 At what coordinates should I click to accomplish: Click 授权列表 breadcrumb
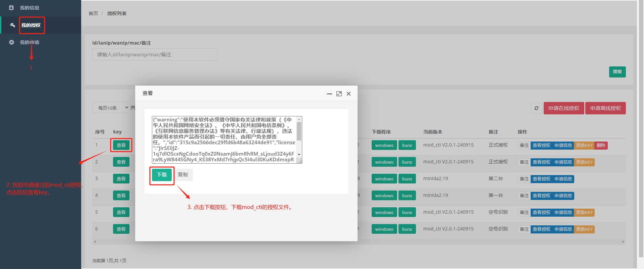point(117,13)
